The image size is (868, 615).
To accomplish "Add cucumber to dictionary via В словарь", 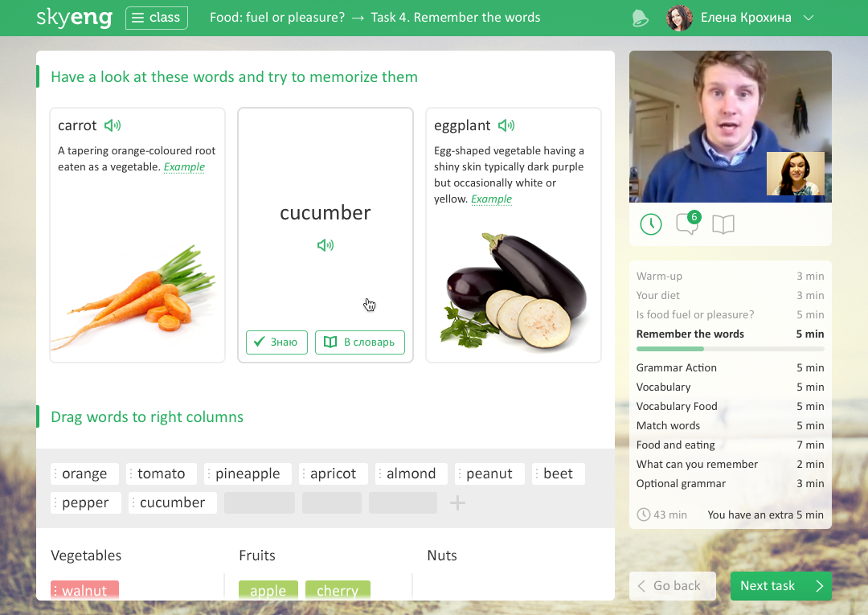I will tap(360, 342).
